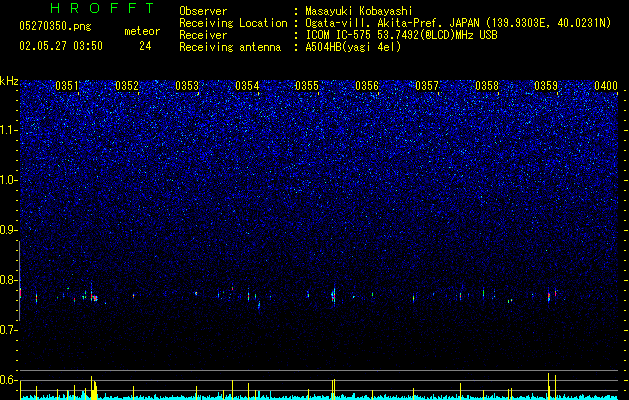Click the 0354 time marker
Image resolution: width=629 pixels, height=400 pixels.
click(247, 86)
